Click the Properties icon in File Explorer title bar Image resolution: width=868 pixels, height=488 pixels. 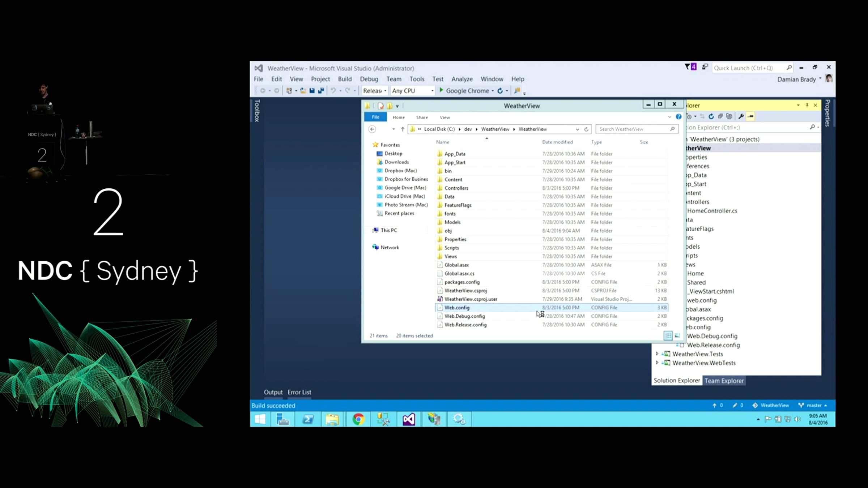point(380,106)
